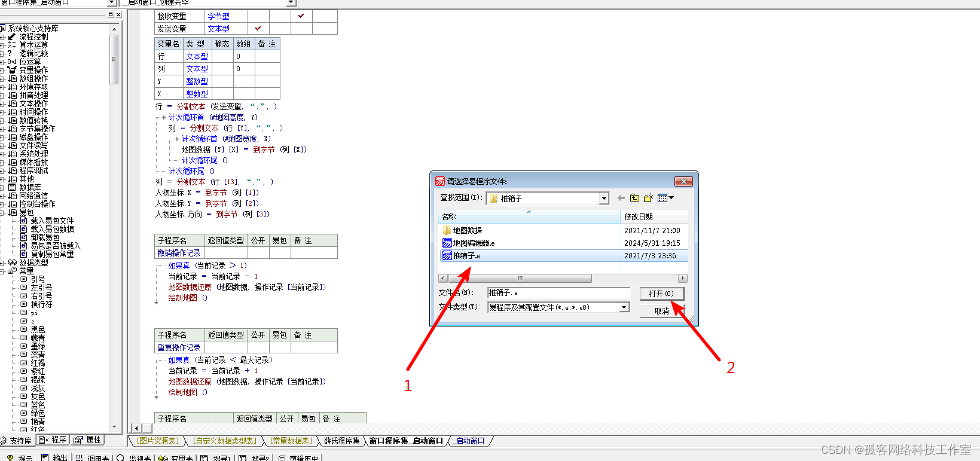This screenshot has width=980, height=461.
Task: Close the support library panel
Action: point(118,14)
